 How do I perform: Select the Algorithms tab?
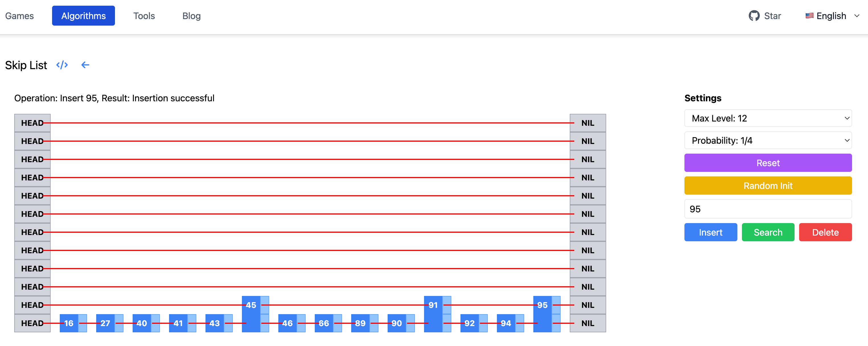pos(83,16)
